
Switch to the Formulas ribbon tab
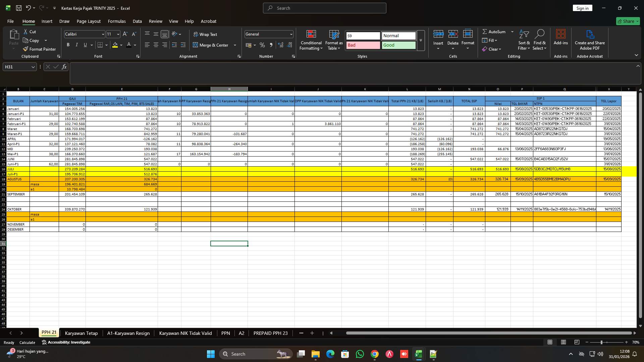coord(116,21)
